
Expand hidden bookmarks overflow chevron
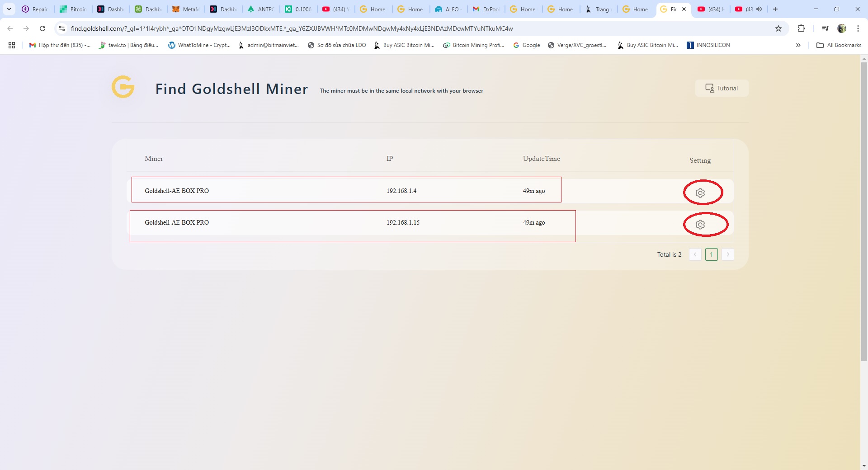pos(798,45)
